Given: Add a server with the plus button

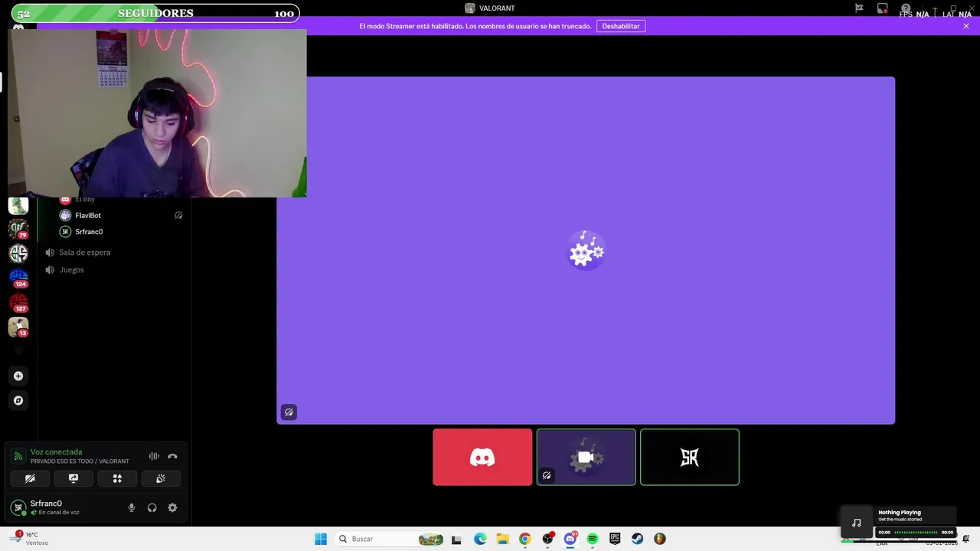Looking at the screenshot, I should coord(18,376).
